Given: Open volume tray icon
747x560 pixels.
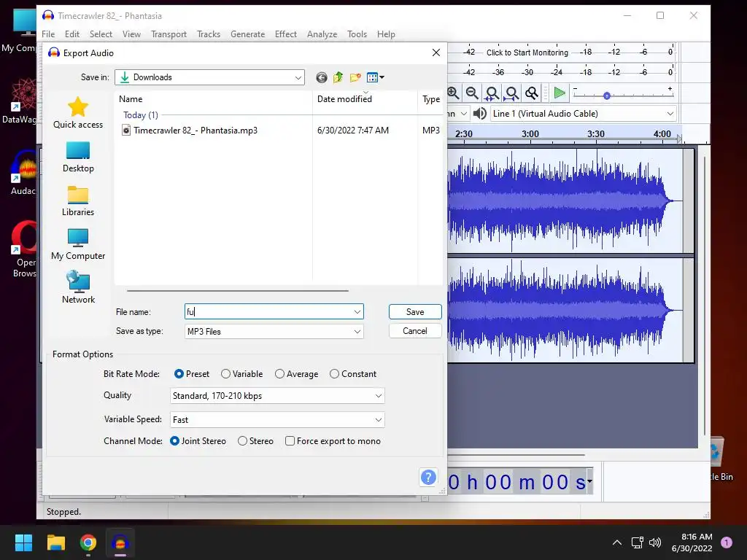Looking at the screenshot, I should point(655,542).
